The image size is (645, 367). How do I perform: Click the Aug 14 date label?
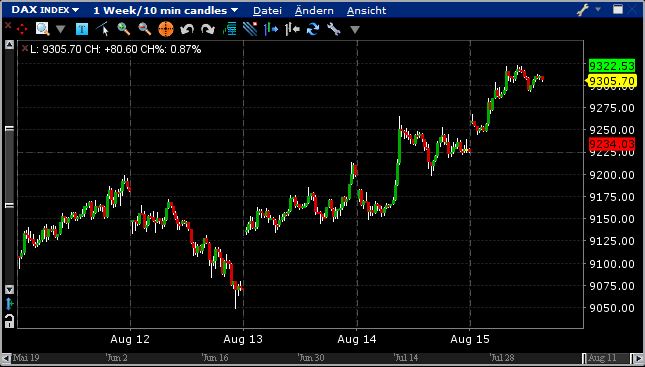coord(357,339)
